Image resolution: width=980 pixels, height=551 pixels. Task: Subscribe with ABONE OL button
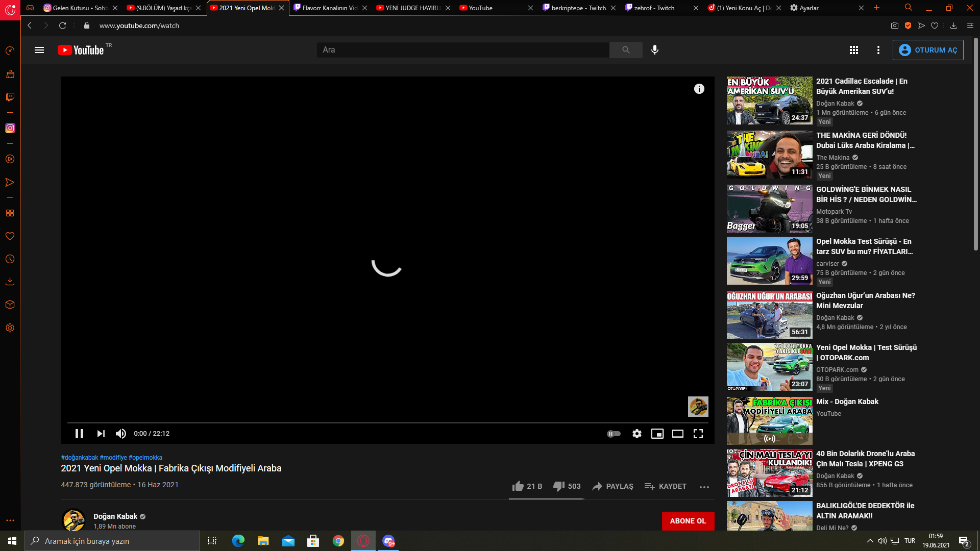(x=688, y=521)
